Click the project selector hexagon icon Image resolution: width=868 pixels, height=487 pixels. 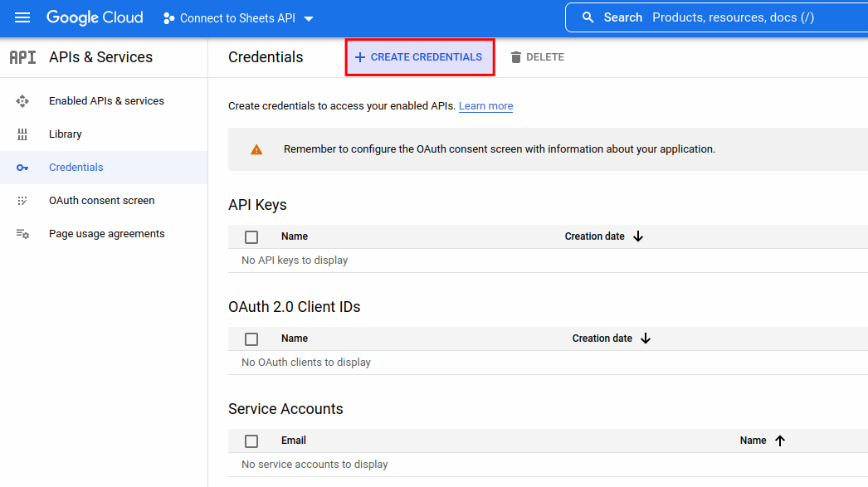[x=168, y=18]
